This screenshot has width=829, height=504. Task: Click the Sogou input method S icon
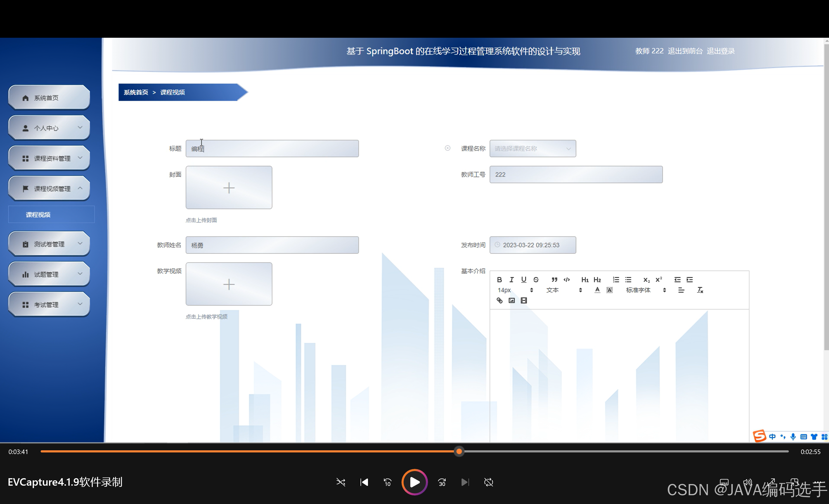pos(759,436)
